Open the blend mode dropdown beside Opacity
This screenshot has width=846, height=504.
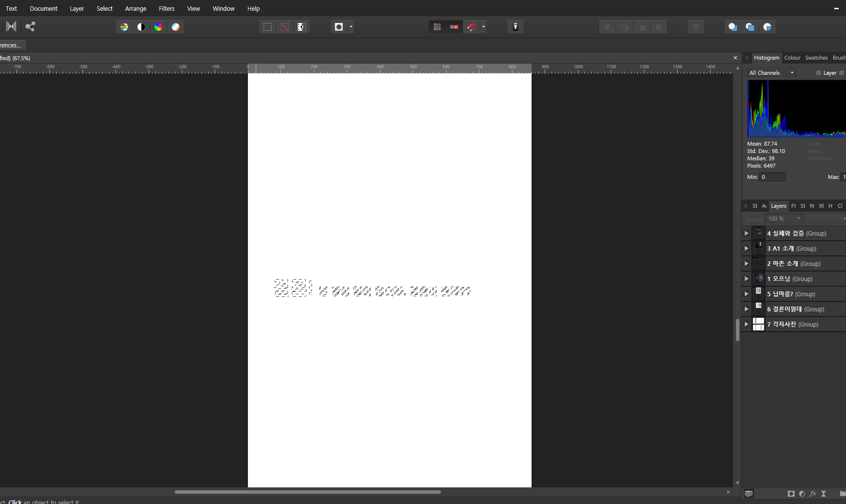click(825, 219)
